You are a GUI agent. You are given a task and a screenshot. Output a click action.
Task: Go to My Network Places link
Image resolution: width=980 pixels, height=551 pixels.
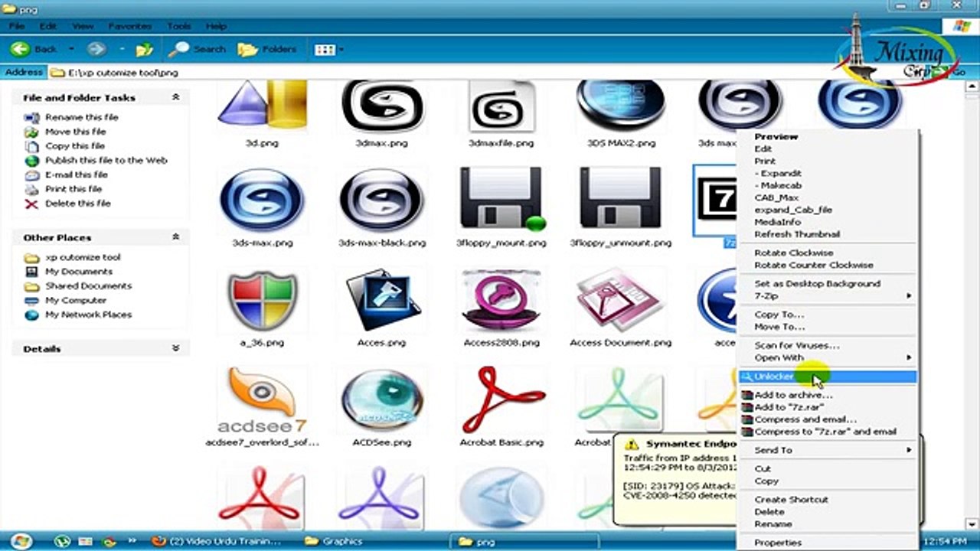[x=88, y=315]
